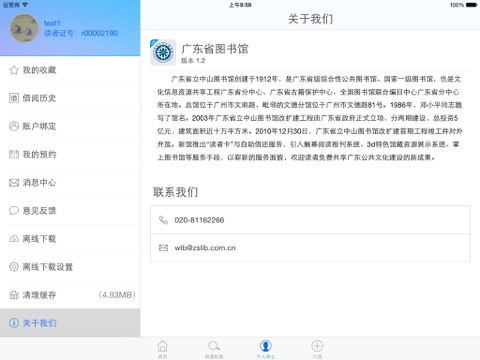Open the user avatar photo

pyautogui.click(x=24, y=28)
